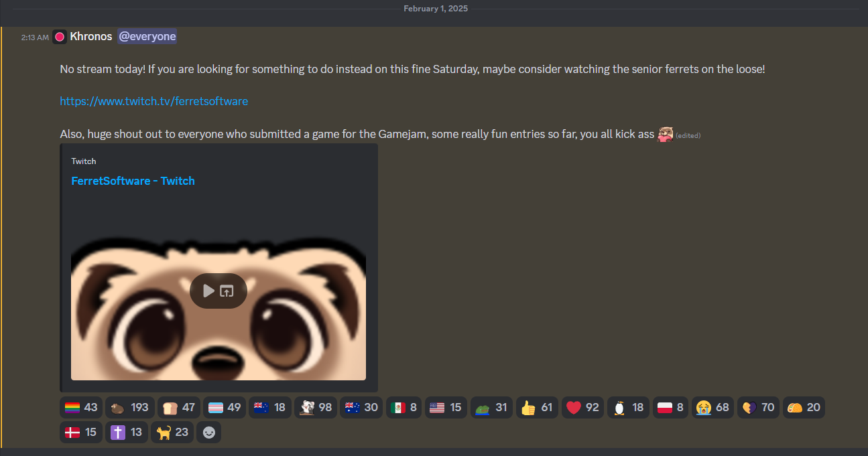Open the add reaction smiley picker
Image resolution: width=868 pixels, height=456 pixels.
tap(209, 433)
